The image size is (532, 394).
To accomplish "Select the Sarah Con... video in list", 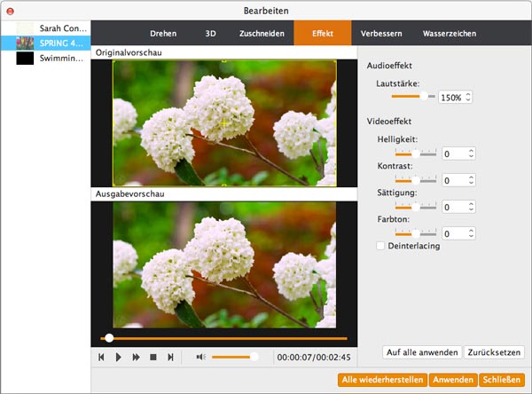I will [x=45, y=28].
